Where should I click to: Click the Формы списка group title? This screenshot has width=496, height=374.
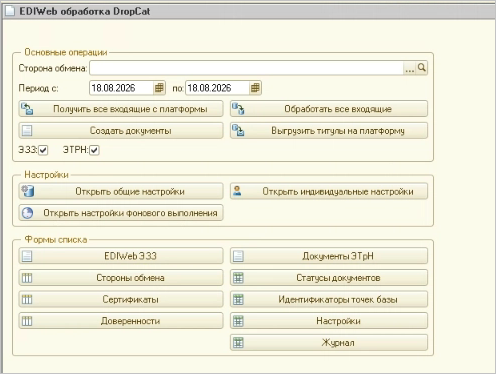[56, 240]
